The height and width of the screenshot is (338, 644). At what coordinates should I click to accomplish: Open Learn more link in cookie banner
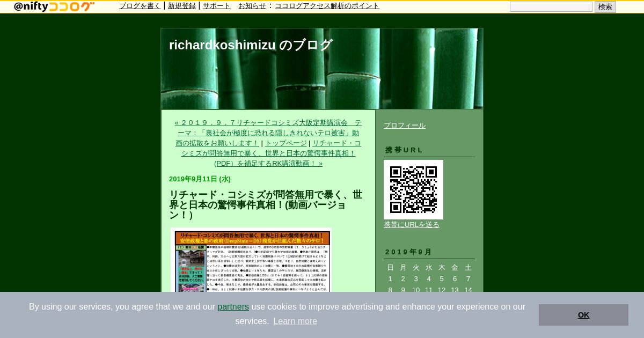295,321
